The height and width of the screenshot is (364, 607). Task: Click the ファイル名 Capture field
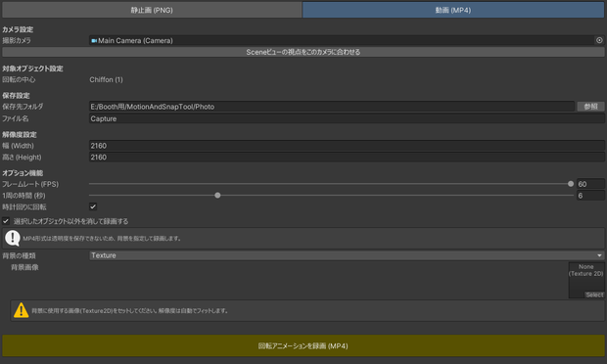(x=347, y=118)
